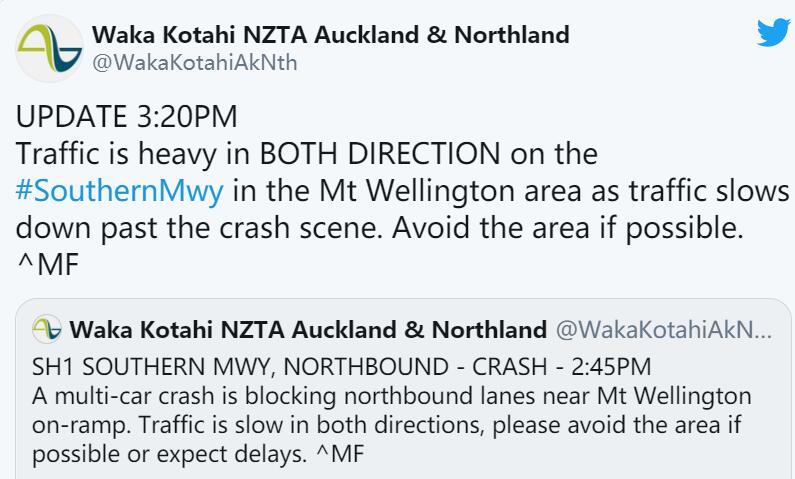Screen dimensions: 795x479
Task: Click the UPDATE 3:20PM tweet line
Action: 127,117
